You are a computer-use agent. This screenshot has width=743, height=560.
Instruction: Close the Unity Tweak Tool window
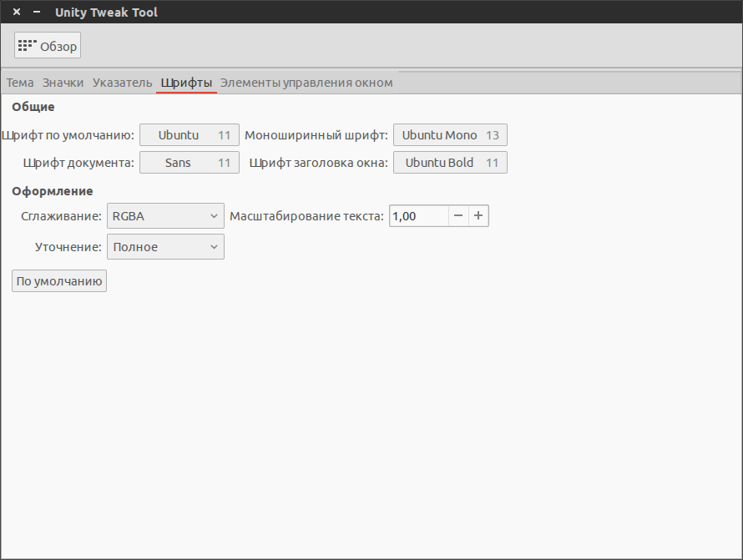pos(17,12)
